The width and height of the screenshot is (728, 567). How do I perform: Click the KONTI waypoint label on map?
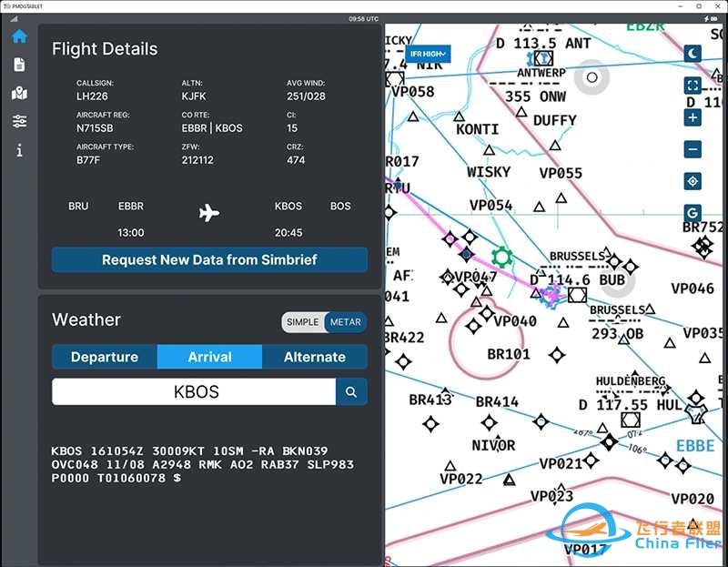pos(477,129)
